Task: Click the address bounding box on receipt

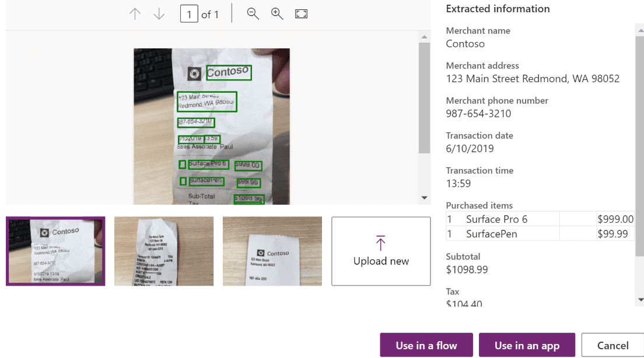Action: (207, 101)
